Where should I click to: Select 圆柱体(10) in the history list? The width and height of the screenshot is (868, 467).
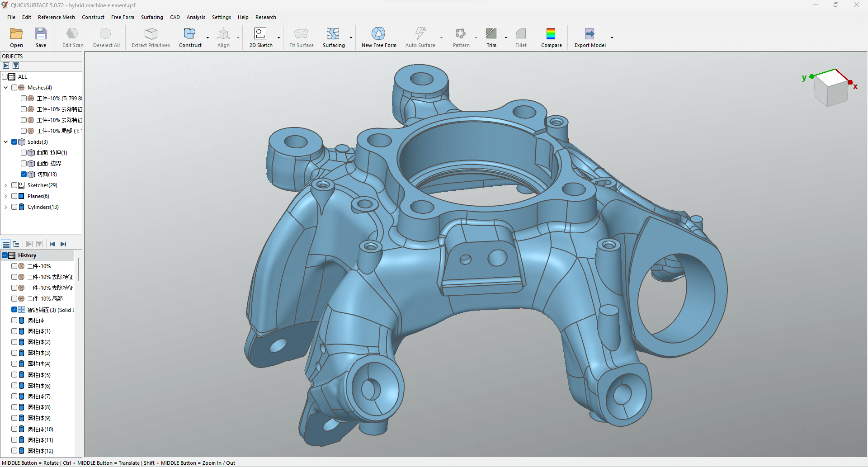pyautogui.click(x=41, y=429)
